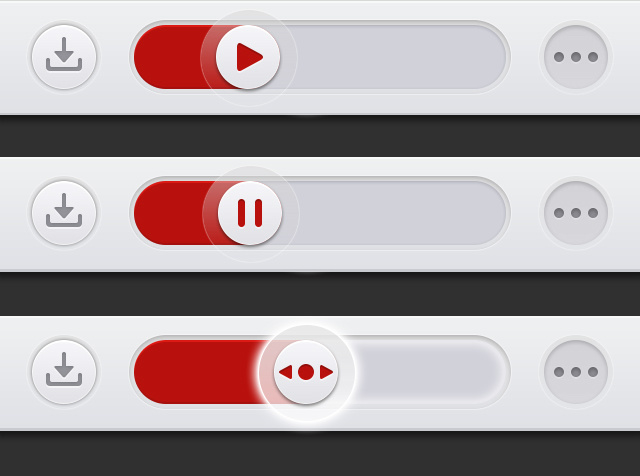
Task: Click the left-pointing arrow on the seek knob
Action: [286, 372]
